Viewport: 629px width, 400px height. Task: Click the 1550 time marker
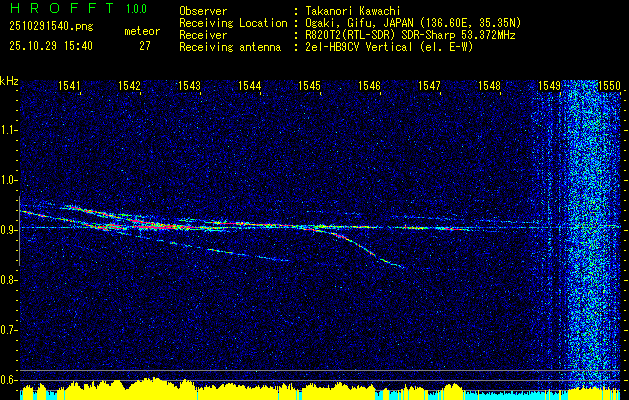(610, 85)
